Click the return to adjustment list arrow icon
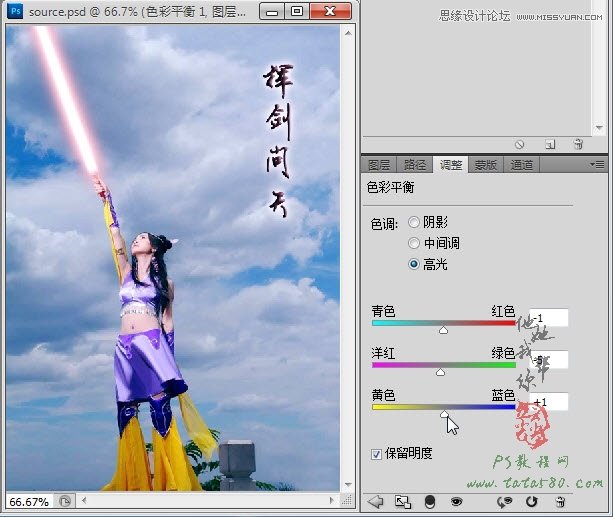The width and height of the screenshot is (613, 517). (x=376, y=502)
